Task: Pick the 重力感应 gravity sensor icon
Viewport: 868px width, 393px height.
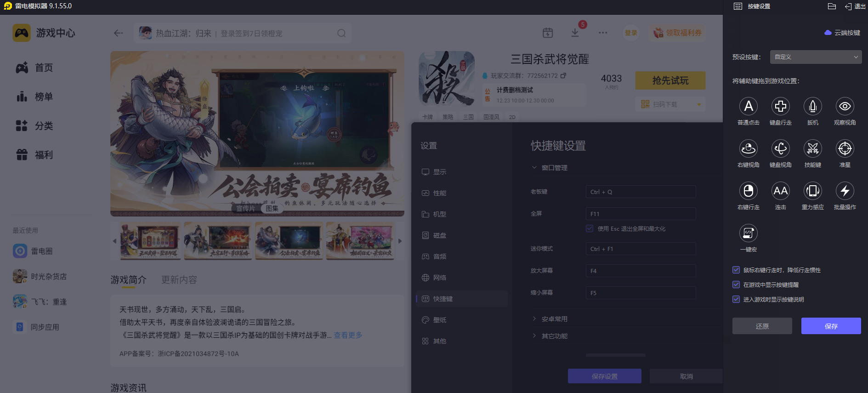Action: 813,191
